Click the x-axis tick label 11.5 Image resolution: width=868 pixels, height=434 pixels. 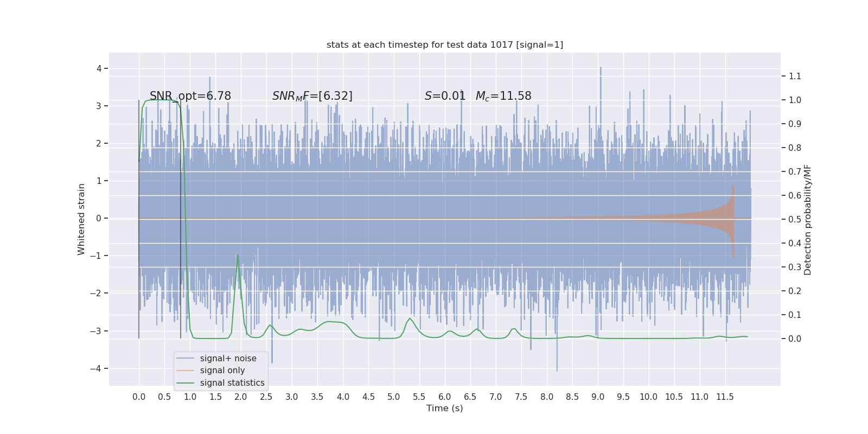click(725, 397)
